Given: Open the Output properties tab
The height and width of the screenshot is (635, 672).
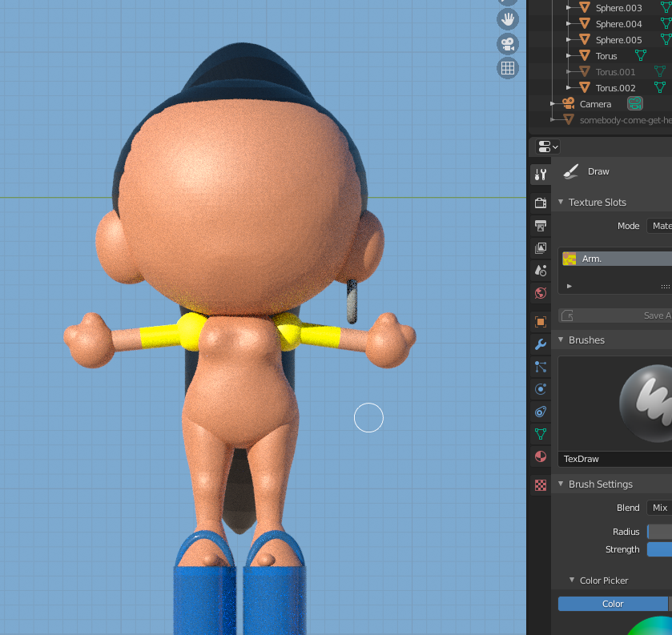Looking at the screenshot, I should (541, 225).
